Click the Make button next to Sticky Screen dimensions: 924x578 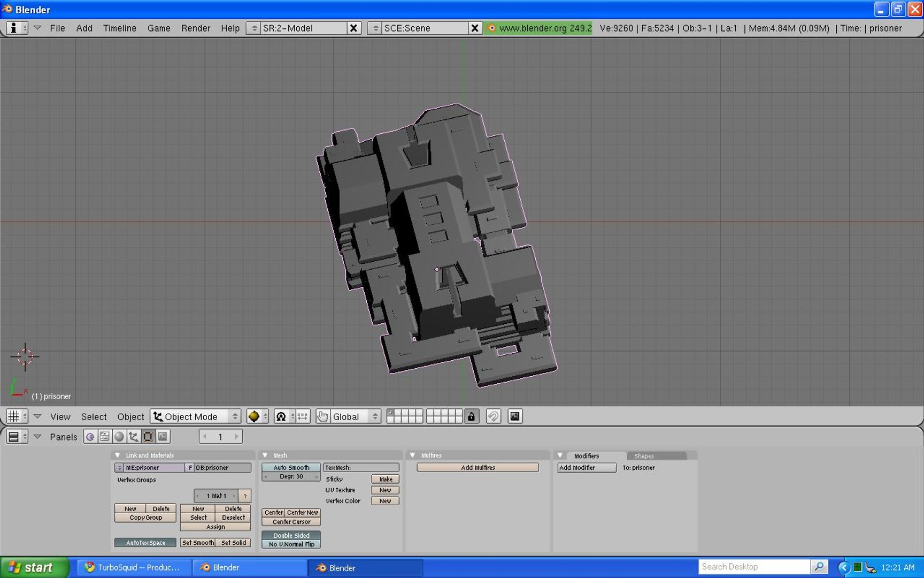[x=386, y=479]
